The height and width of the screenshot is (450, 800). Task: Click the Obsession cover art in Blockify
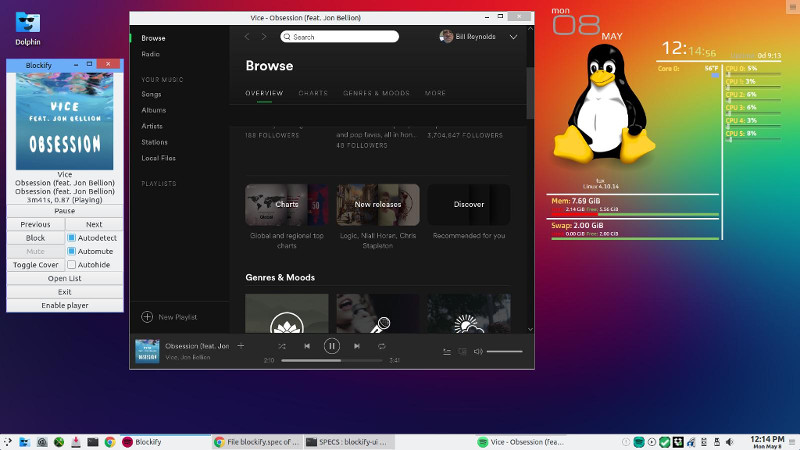(65, 121)
